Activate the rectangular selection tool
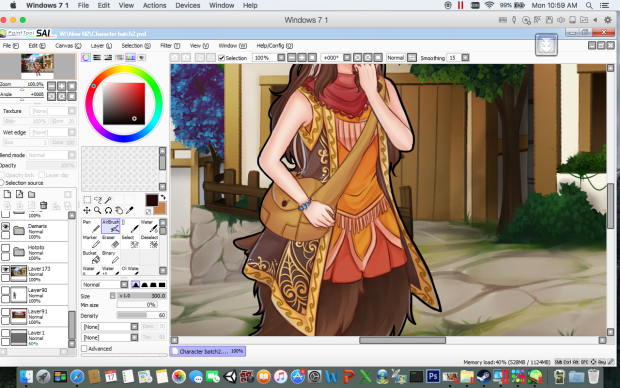This screenshot has height=388, width=620. pyautogui.click(x=87, y=200)
